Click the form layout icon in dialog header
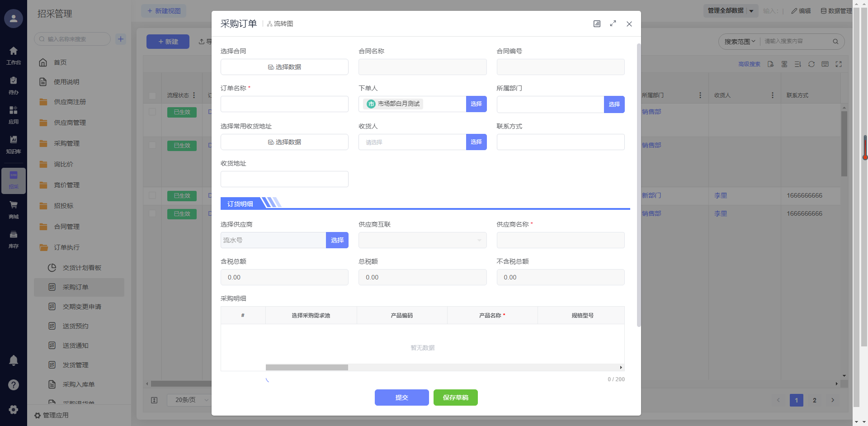 click(x=597, y=24)
